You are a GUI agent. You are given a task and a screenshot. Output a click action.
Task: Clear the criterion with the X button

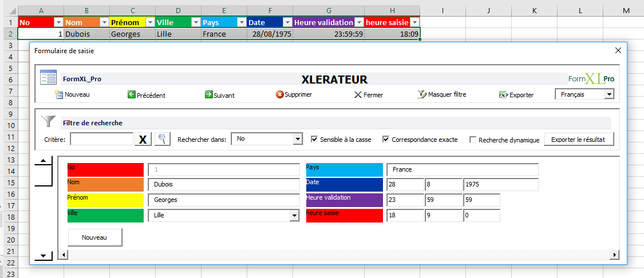pyautogui.click(x=143, y=139)
